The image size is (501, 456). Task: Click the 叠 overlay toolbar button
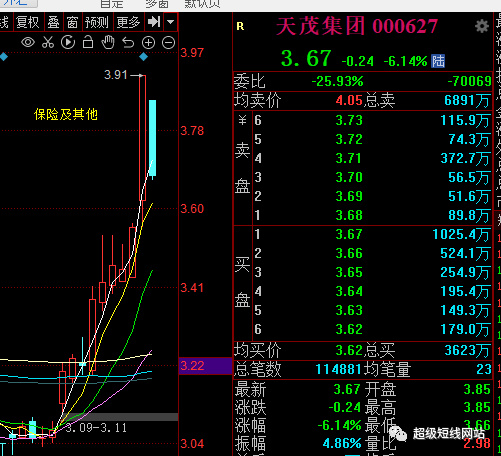click(x=53, y=22)
